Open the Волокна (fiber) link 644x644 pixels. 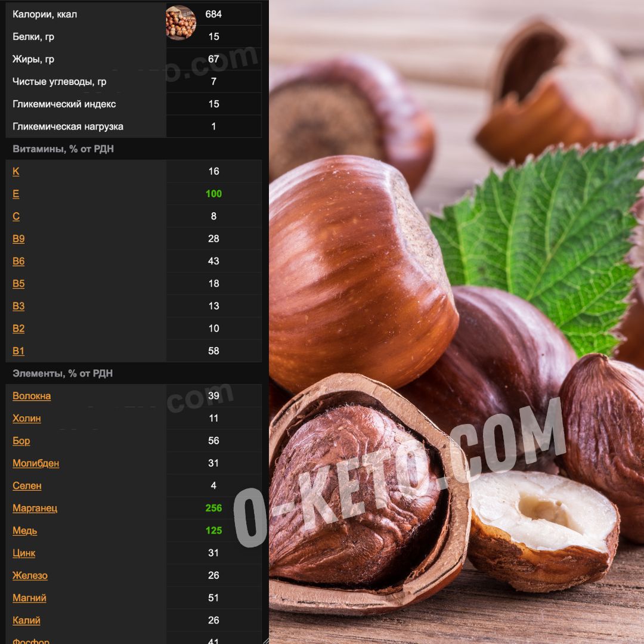31,395
